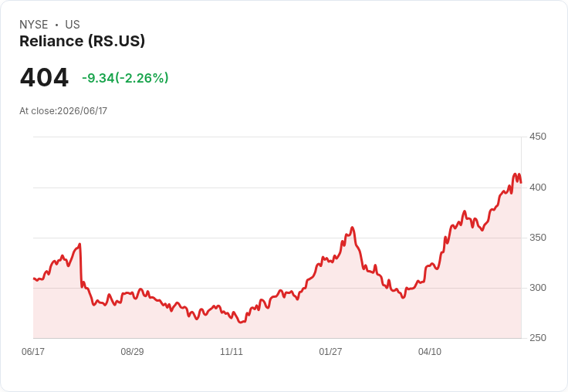Click the 300 price axis label
Image resolution: width=568 pixels, height=392 pixels.
(x=538, y=288)
